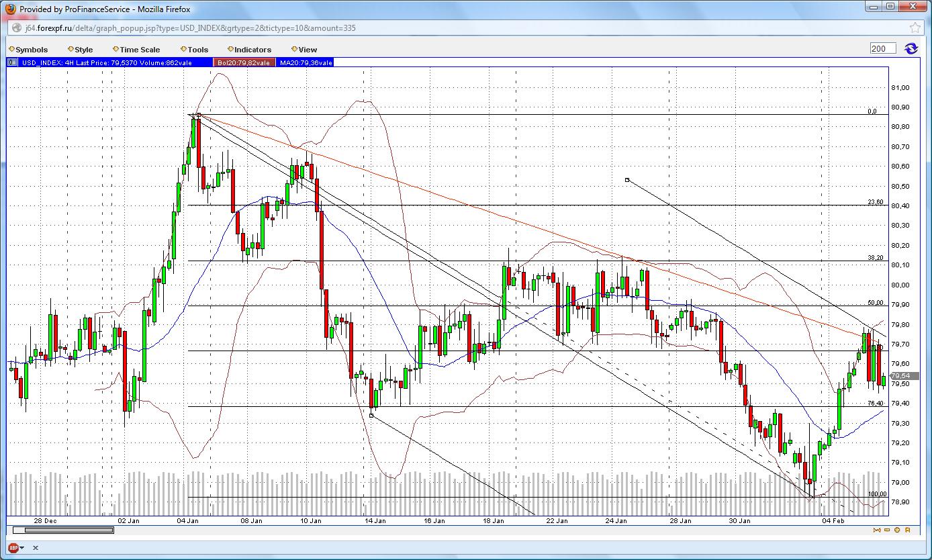Click the 50,00 Fibonacci level label
The width and height of the screenshot is (932, 560).
(x=876, y=303)
